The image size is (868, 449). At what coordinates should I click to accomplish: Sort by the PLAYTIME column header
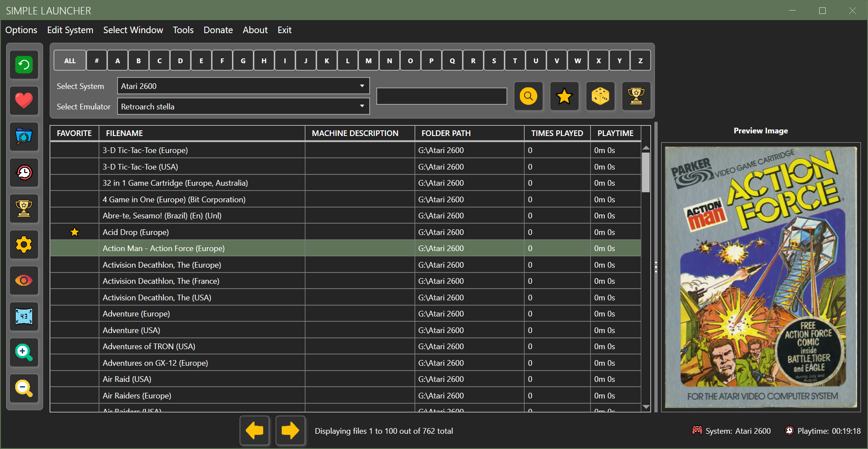(x=615, y=133)
